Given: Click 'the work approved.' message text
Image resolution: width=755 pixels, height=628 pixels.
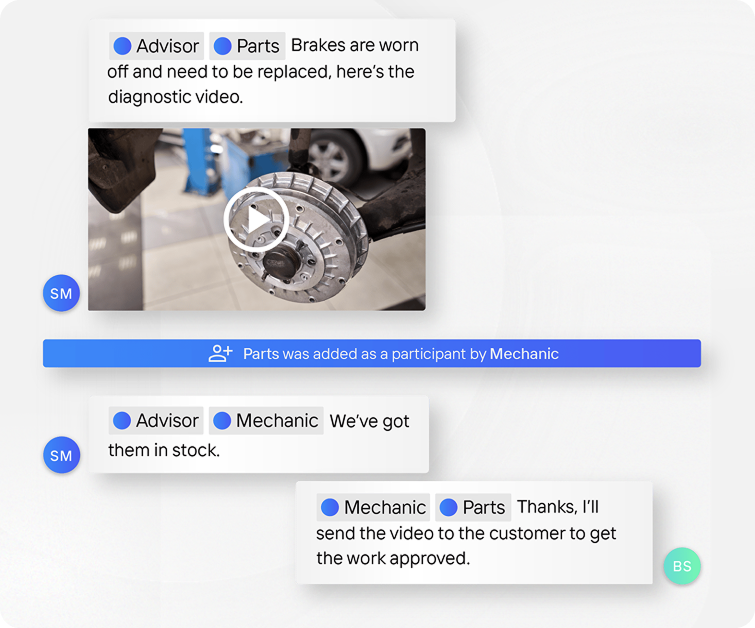Looking at the screenshot, I should pos(393,559).
